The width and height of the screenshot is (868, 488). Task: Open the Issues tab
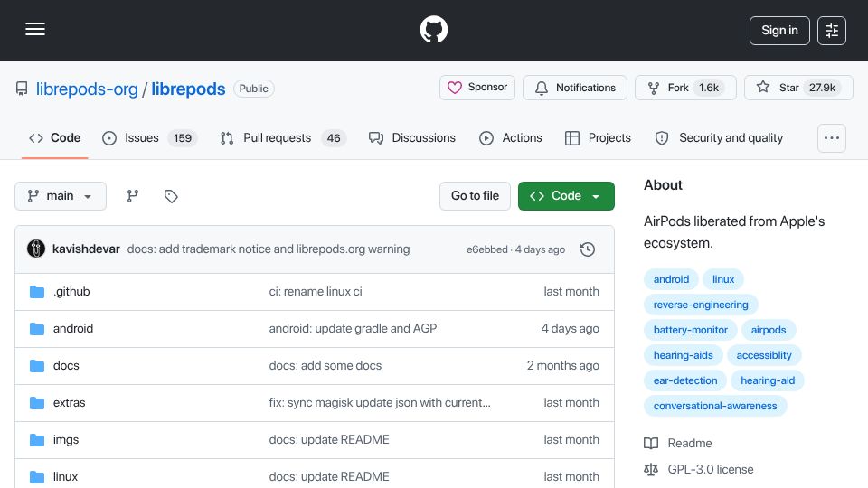tap(149, 137)
